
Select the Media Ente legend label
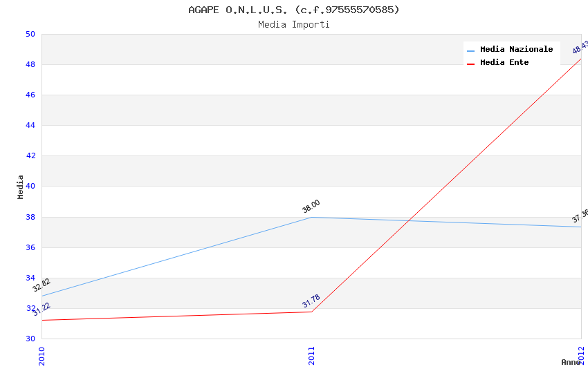click(x=504, y=62)
